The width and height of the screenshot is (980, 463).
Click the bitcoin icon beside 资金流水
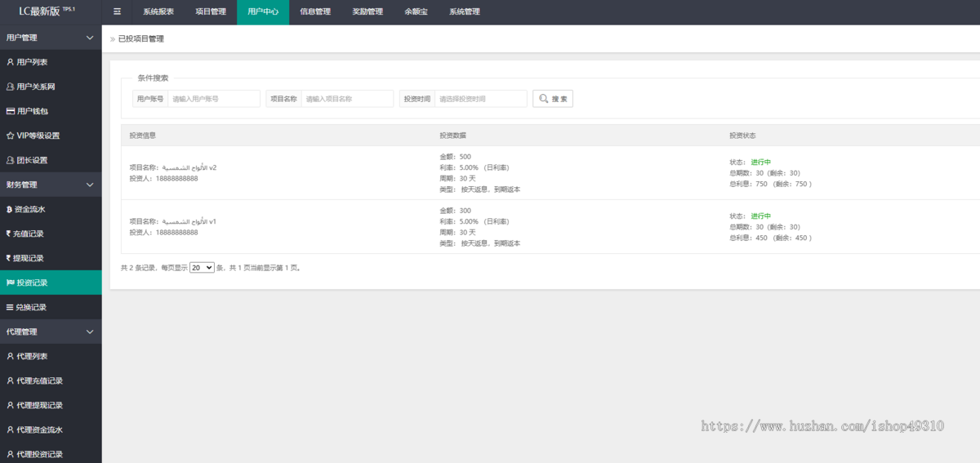click(x=9, y=209)
